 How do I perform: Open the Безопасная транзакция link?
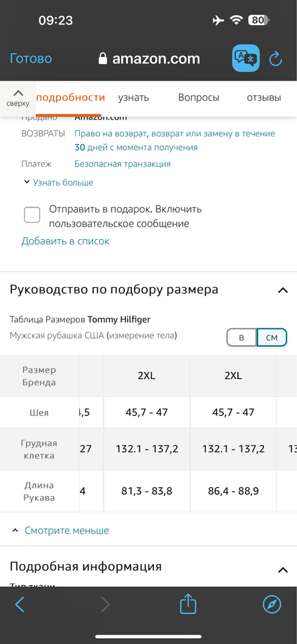tap(122, 164)
